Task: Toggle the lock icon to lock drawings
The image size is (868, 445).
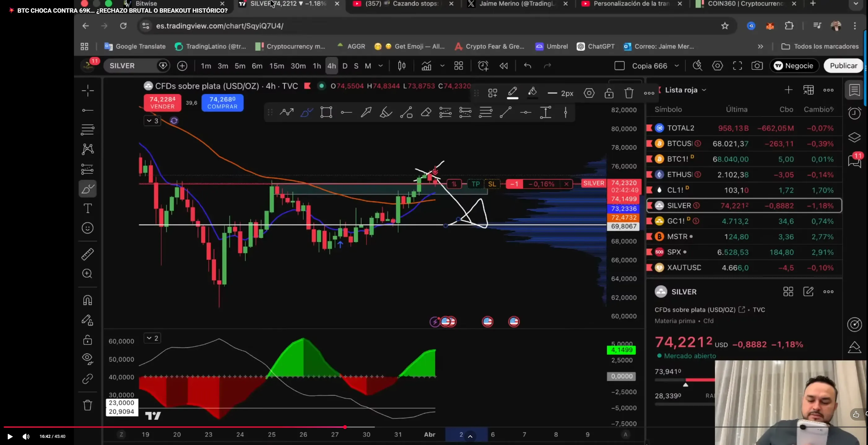Action: (x=609, y=93)
